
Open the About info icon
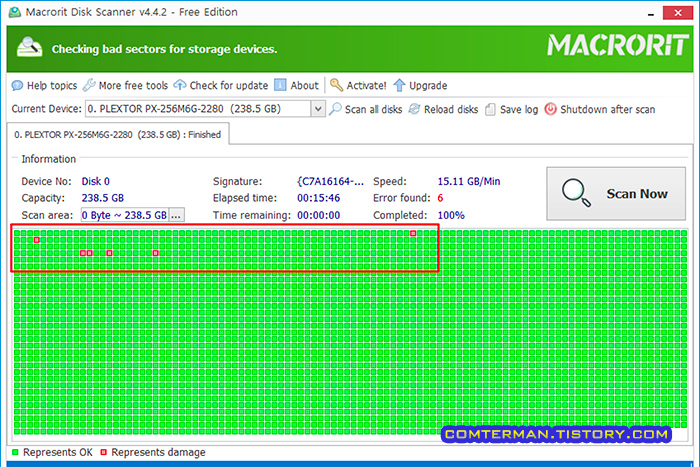[x=280, y=85]
